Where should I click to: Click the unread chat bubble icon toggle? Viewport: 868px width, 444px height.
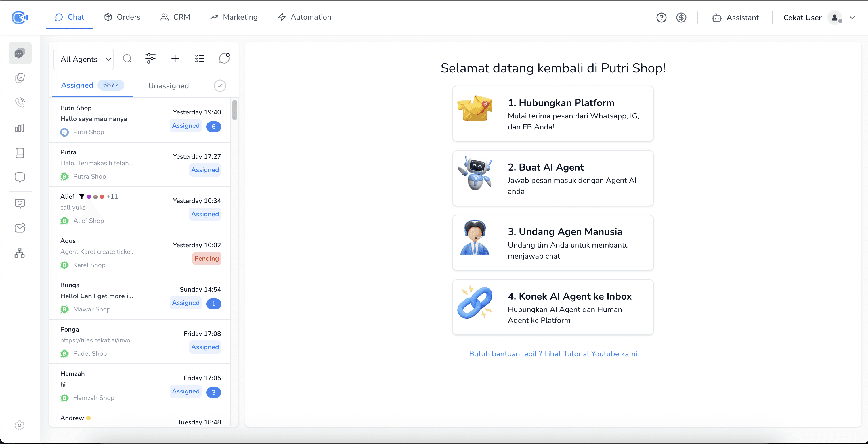coord(224,59)
